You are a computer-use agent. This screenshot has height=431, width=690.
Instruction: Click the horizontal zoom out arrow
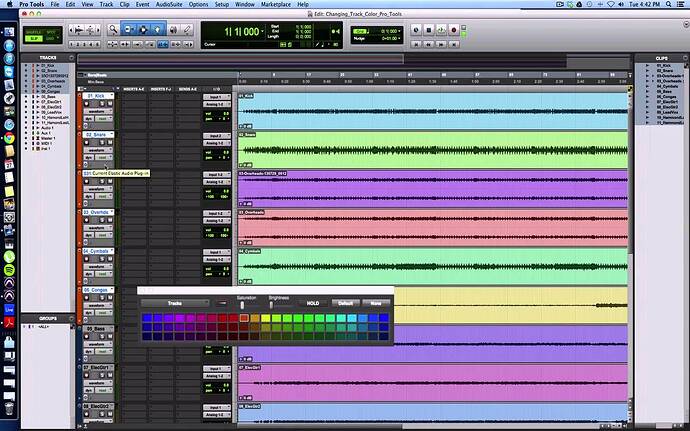coord(72,30)
